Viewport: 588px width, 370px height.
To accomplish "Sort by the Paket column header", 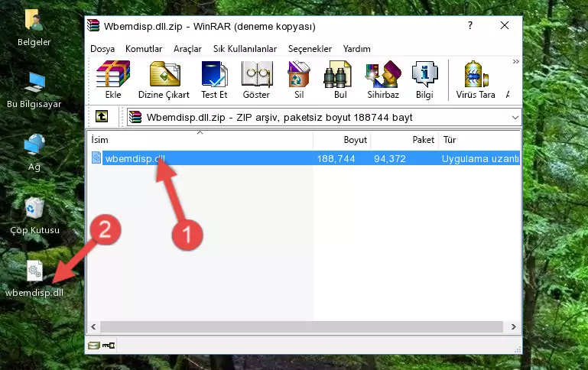I will 404,139.
